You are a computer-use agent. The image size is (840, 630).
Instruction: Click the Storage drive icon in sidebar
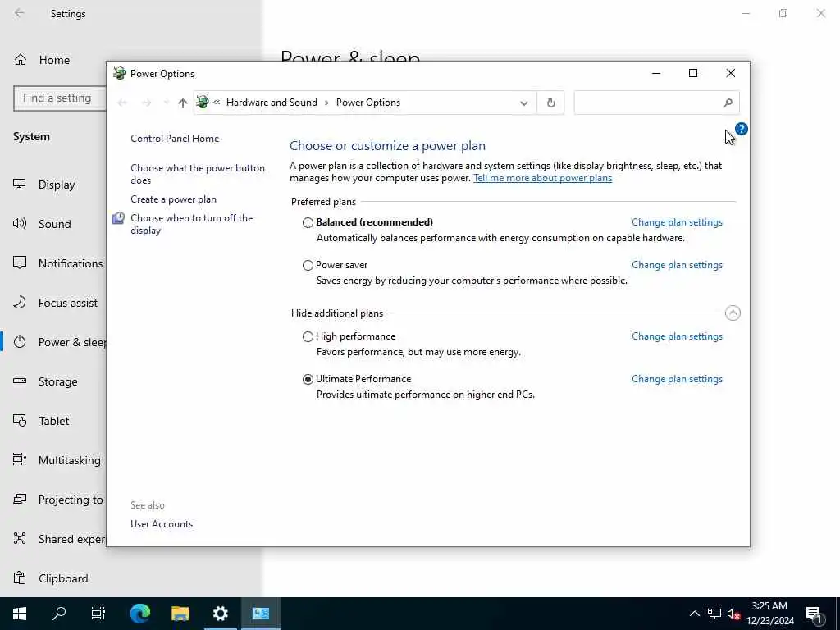pyautogui.click(x=20, y=381)
